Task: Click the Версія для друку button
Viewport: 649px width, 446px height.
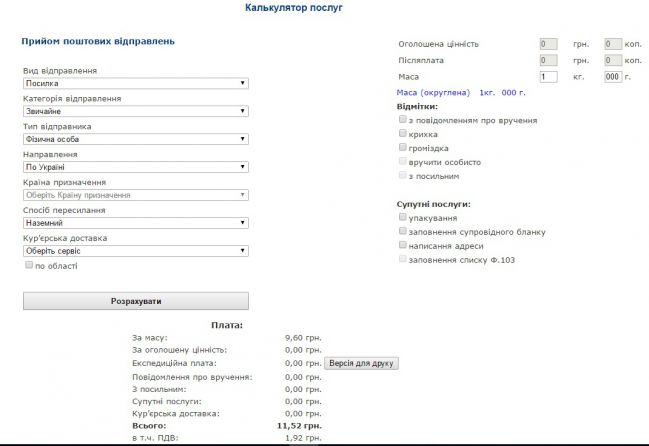Action: coord(362,363)
